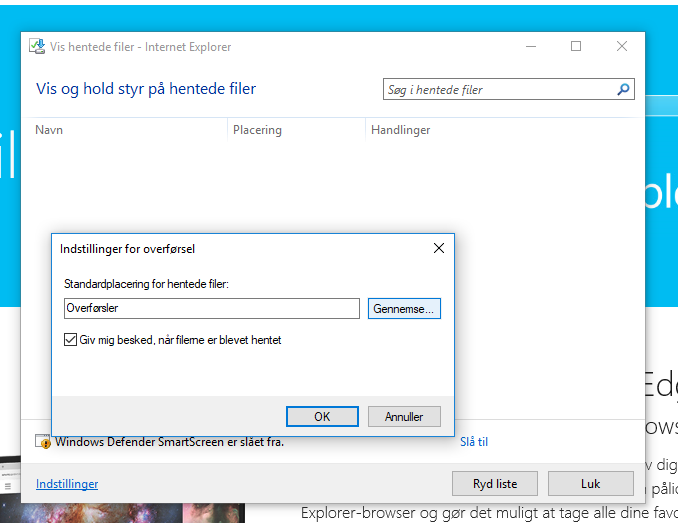Click the downloads window title icon
678x523 pixels.
pos(37,46)
